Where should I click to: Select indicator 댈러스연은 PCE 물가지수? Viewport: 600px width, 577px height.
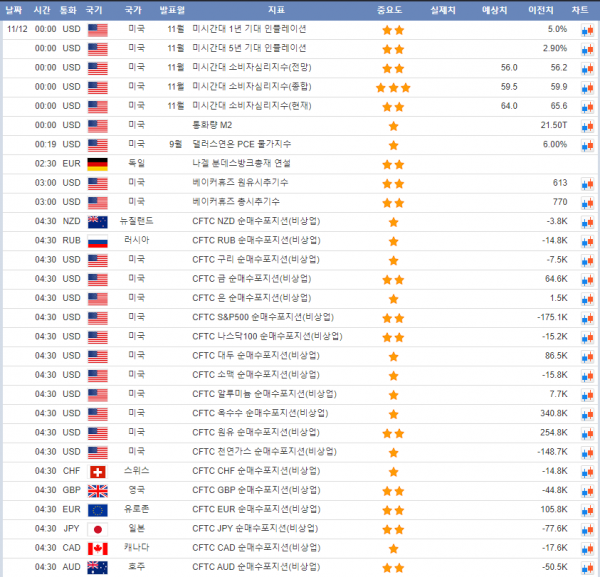(x=241, y=145)
